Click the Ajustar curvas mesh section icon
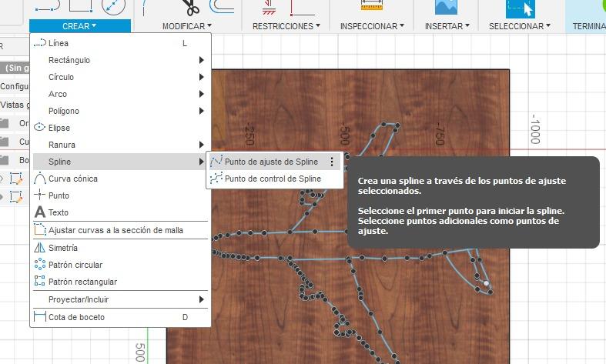The width and height of the screenshot is (606, 364). click(40, 229)
